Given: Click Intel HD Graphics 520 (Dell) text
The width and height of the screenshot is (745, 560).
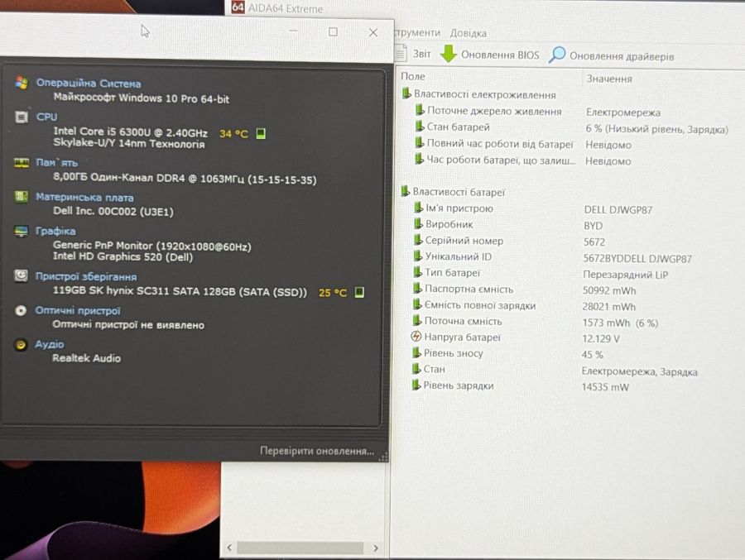Looking at the screenshot, I should [123, 257].
